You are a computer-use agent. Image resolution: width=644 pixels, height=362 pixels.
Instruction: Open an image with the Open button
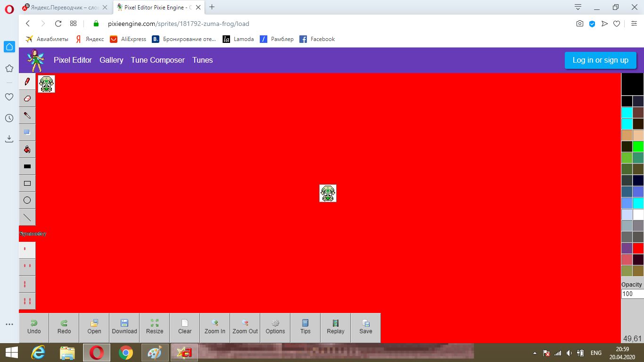[x=94, y=328]
